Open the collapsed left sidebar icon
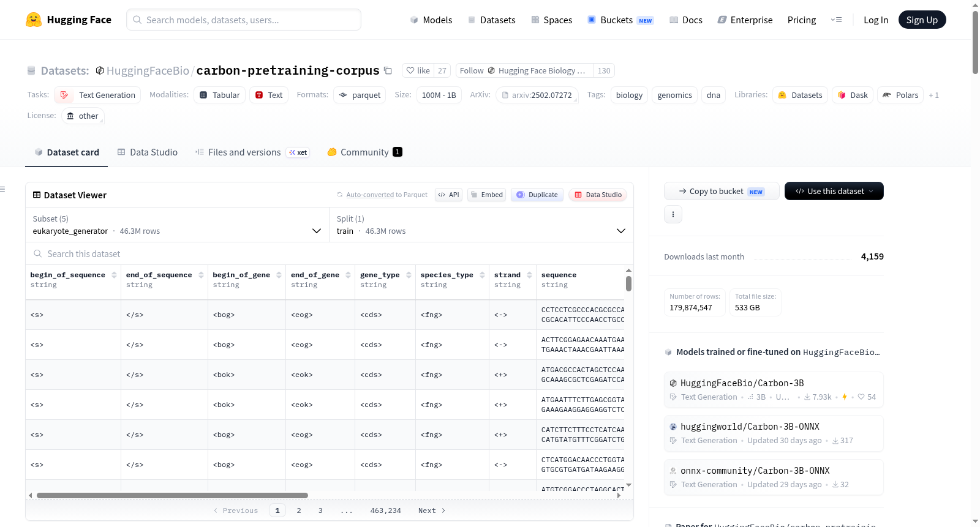The width and height of the screenshot is (980, 527). [2, 189]
